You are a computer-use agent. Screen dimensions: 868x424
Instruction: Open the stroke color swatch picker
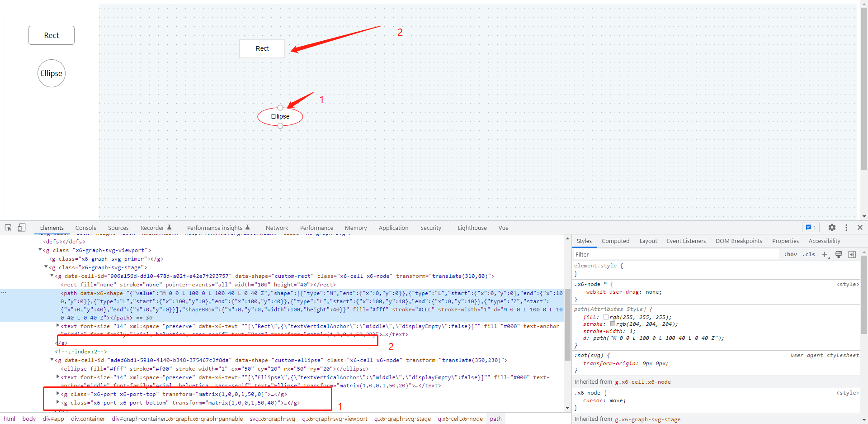[613, 324]
